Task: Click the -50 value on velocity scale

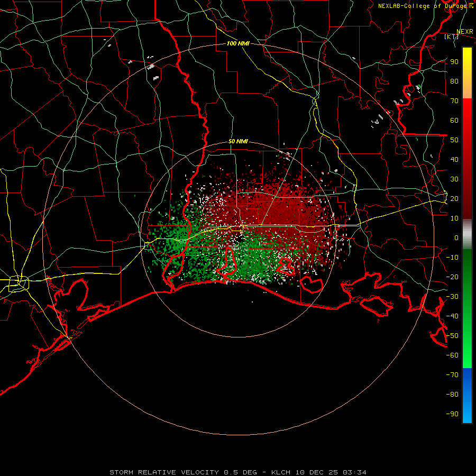Action: 452,336
